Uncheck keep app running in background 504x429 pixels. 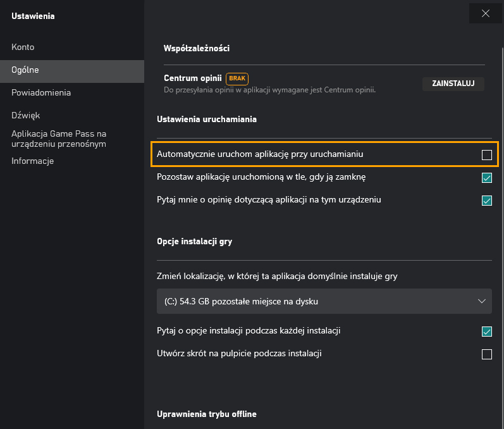coord(487,178)
